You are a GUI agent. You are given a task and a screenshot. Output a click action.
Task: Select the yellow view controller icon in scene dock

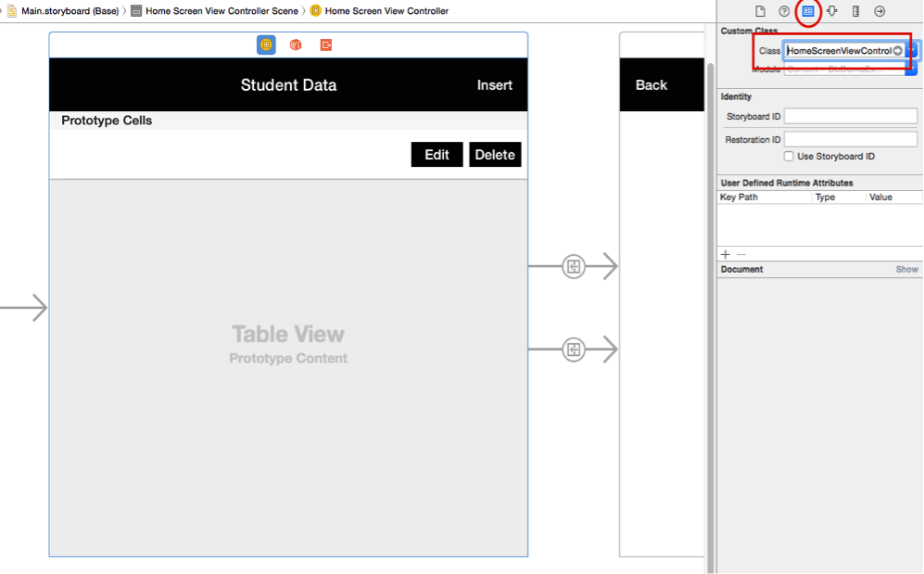[x=266, y=45]
